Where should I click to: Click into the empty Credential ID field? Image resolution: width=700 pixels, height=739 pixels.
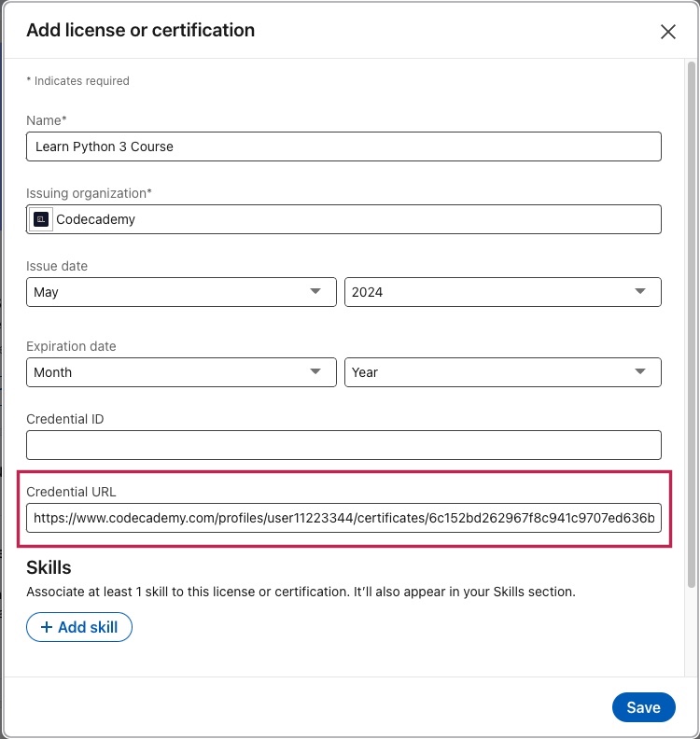343,445
